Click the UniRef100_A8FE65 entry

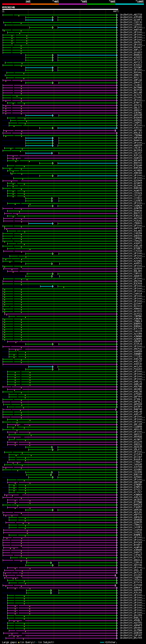(x=131, y=138)
